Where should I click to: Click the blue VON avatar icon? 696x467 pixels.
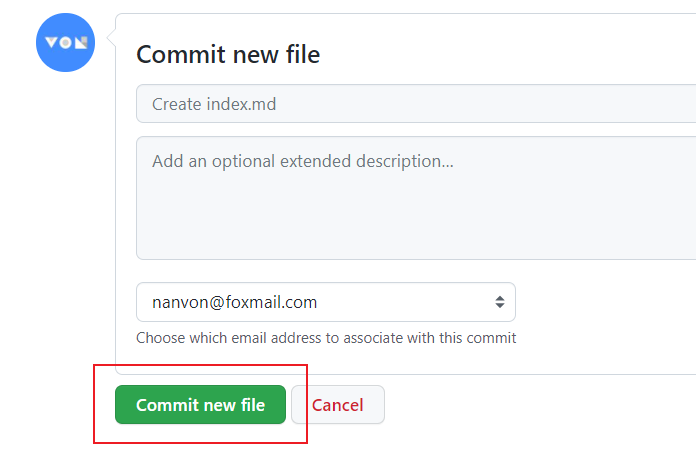coord(65,43)
